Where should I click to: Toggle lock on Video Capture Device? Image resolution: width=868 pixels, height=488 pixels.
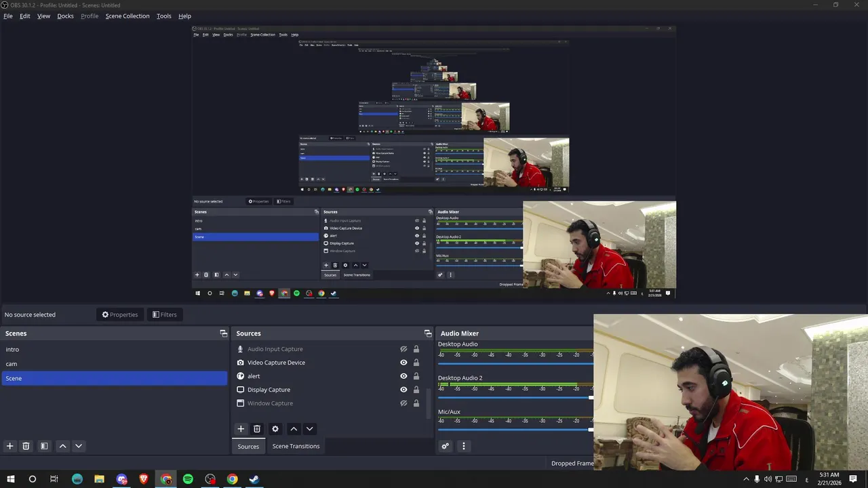pos(416,363)
